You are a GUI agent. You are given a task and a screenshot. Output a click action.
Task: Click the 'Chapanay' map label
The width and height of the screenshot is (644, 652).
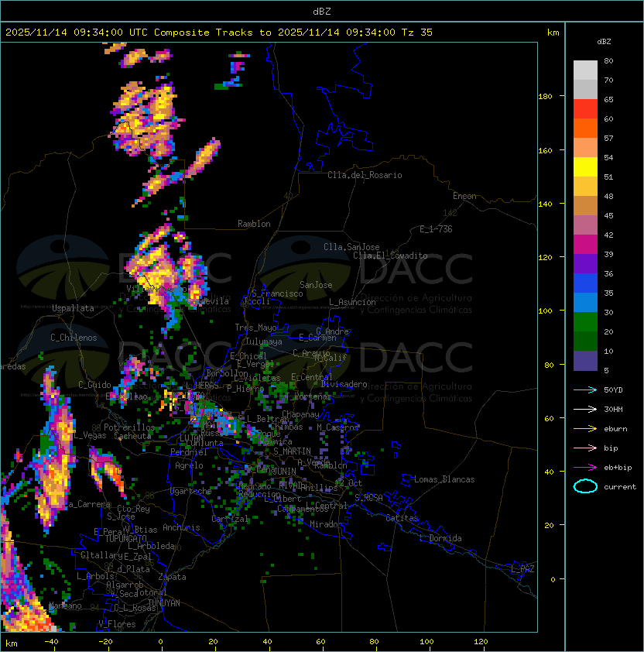click(x=300, y=414)
